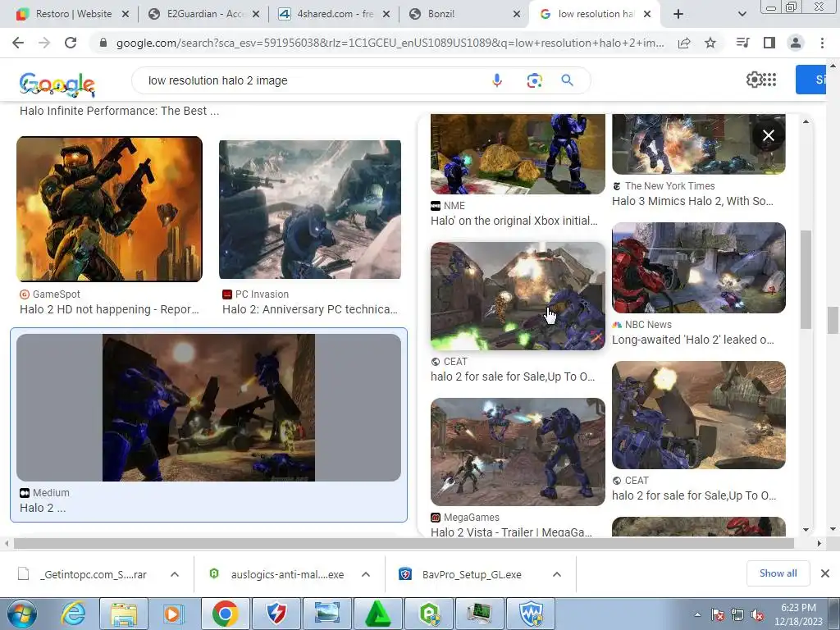Viewport: 840px width, 630px height.
Task: Open the blue shield lightning taskbar app
Action: pos(276,614)
